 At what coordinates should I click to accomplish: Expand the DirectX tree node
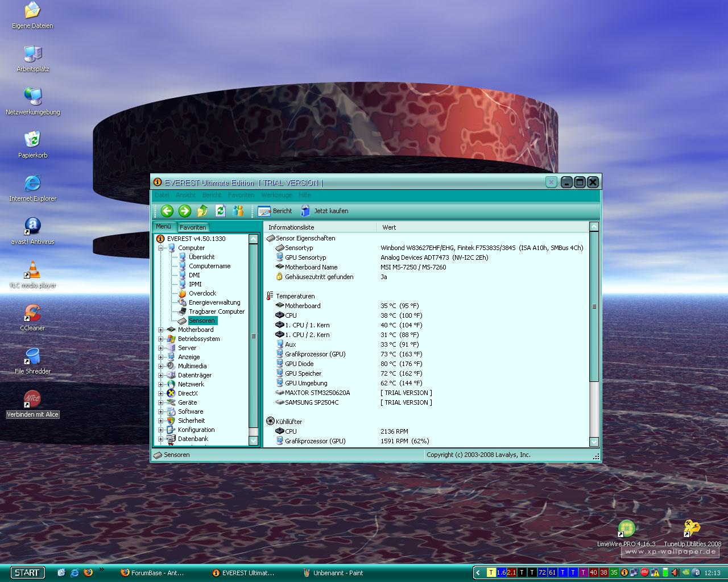(160, 393)
